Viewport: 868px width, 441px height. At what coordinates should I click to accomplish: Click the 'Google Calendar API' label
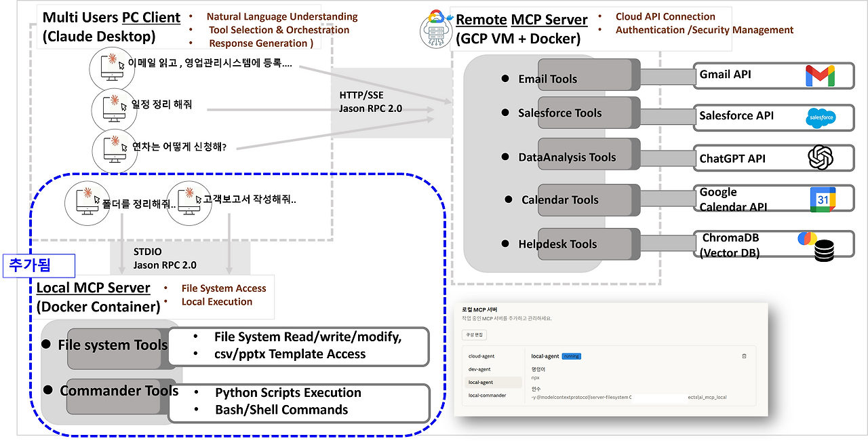733,199
